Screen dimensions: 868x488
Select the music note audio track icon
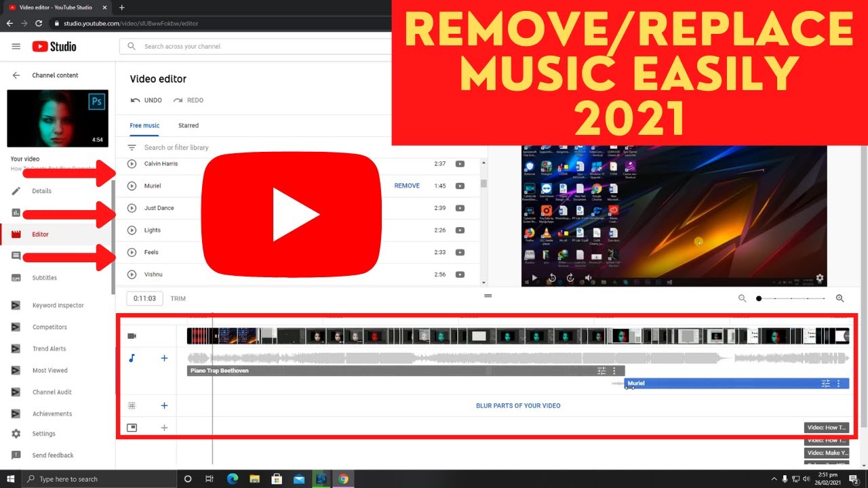pos(132,358)
